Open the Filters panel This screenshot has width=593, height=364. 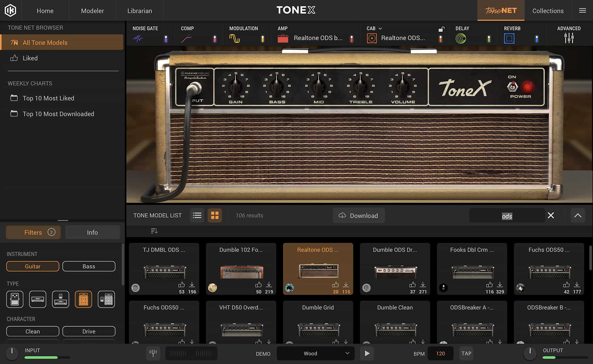pyautogui.click(x=33, y=232)
